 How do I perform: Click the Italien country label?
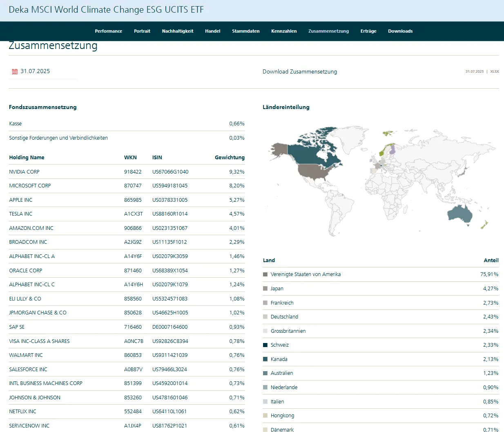pyautogui.click(x=277, y=402)
